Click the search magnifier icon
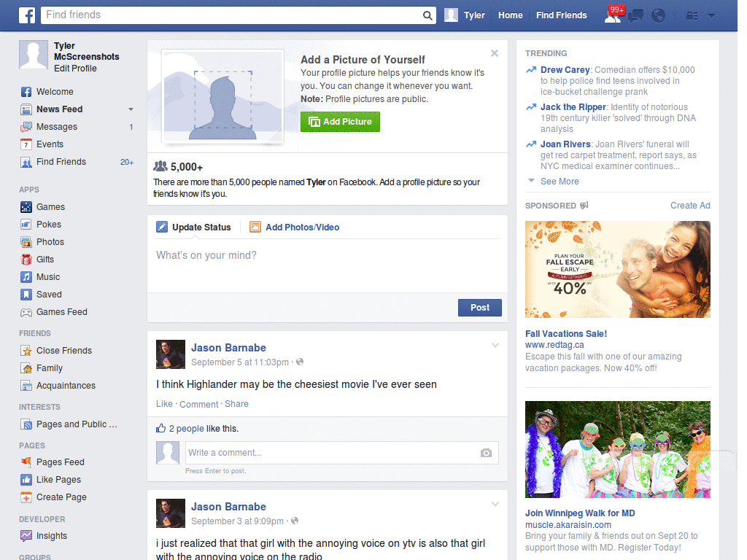 [427, 15]
